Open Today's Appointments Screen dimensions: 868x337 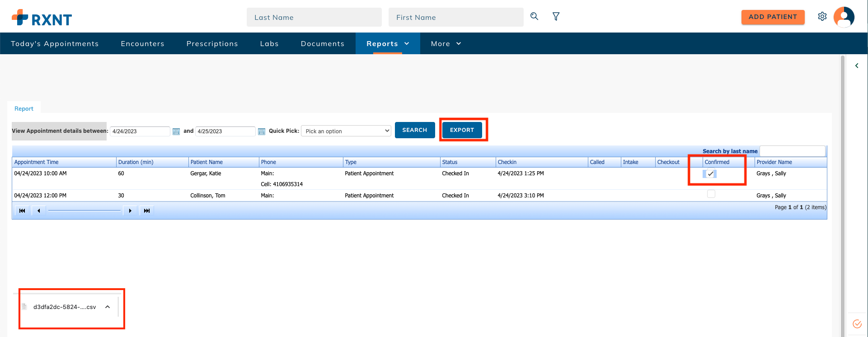[x=55, y=43]
